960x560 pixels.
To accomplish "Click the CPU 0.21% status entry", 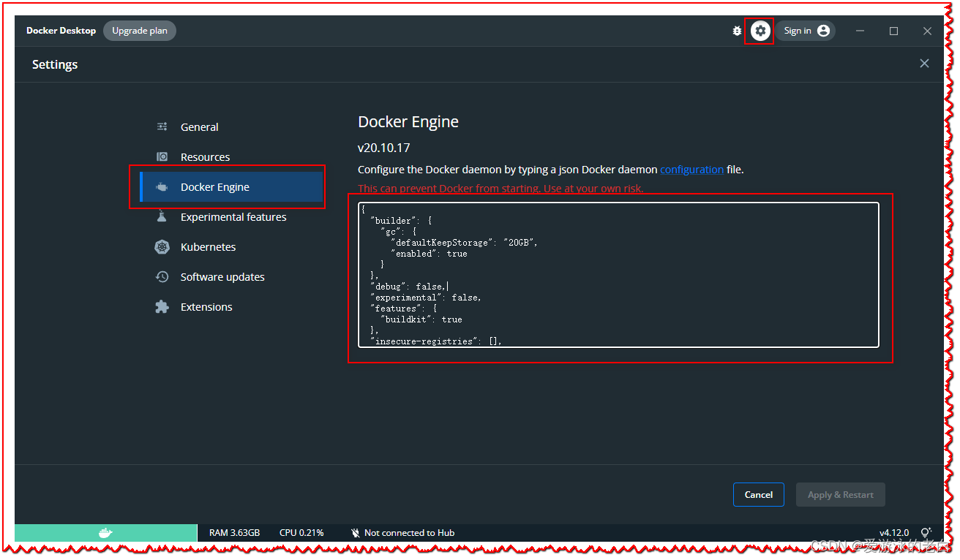I will [301, 533].
